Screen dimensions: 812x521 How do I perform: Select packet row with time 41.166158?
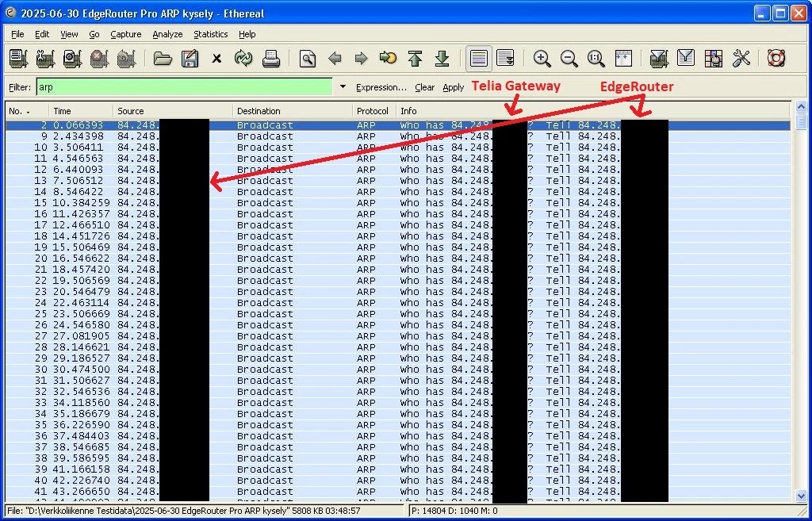pos(398,469)
